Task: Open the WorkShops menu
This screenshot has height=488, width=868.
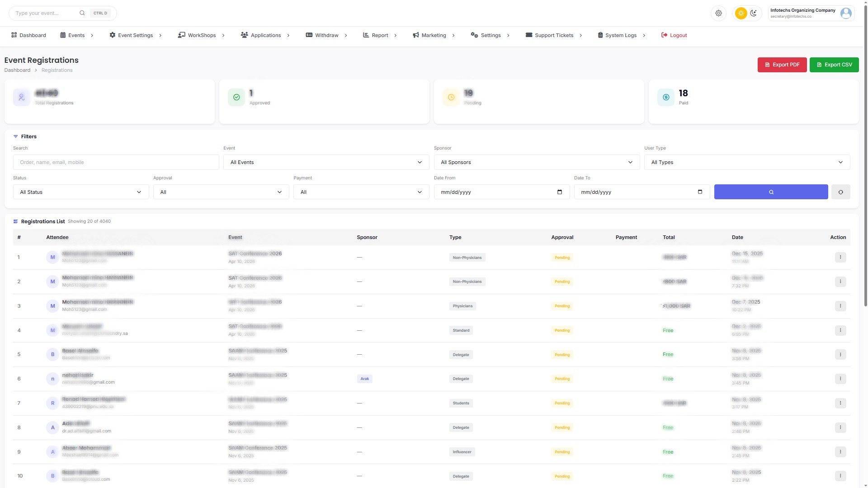Action: pyautogui.click(x=201, y=35)
